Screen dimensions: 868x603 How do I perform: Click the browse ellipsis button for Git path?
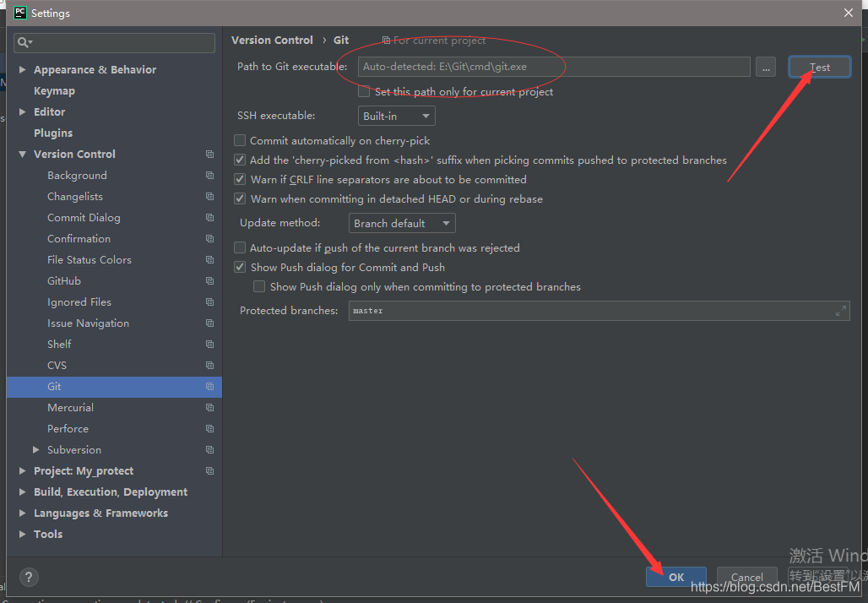click(x=766, y=67)
